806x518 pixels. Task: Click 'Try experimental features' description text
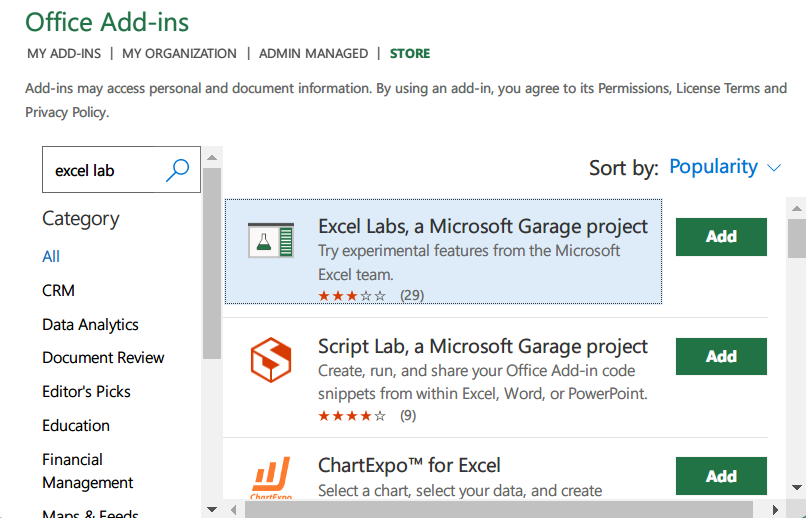[x=469, y=263]
